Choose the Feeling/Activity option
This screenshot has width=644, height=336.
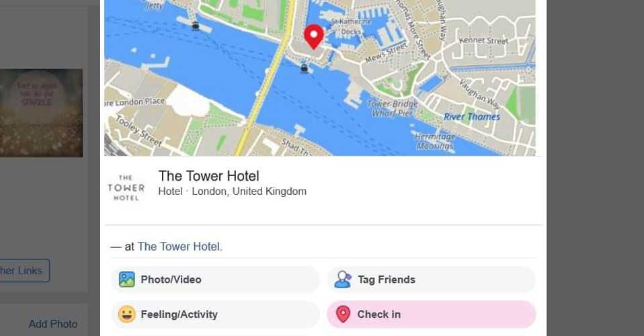pyautogui.click(x=215, y=314)
